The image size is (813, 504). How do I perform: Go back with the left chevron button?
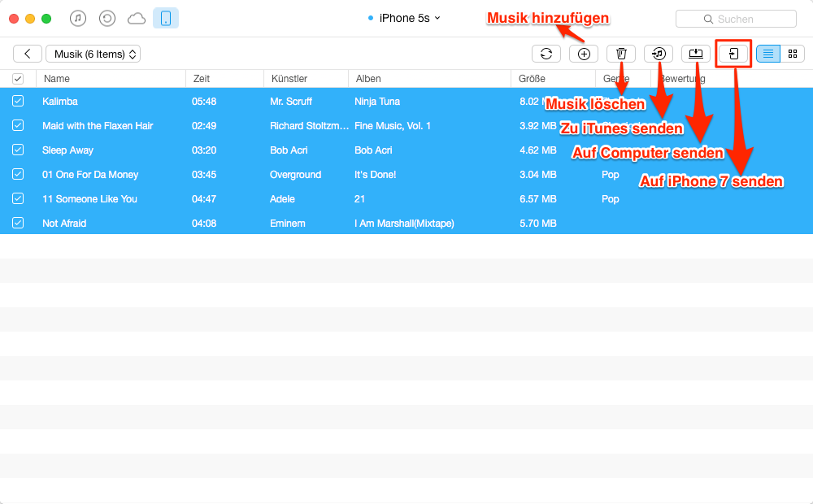[x=28, y=54]
